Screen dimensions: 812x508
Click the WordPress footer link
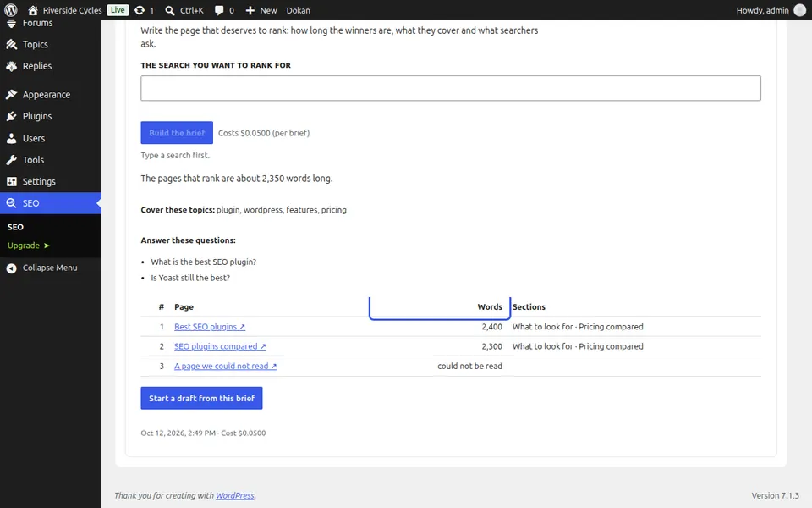235,495
